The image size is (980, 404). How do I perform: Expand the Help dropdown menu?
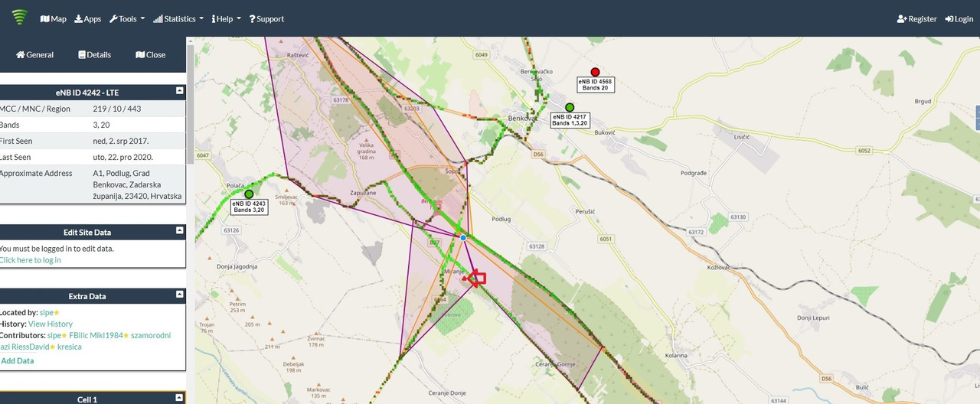click(x=227, y=19)
